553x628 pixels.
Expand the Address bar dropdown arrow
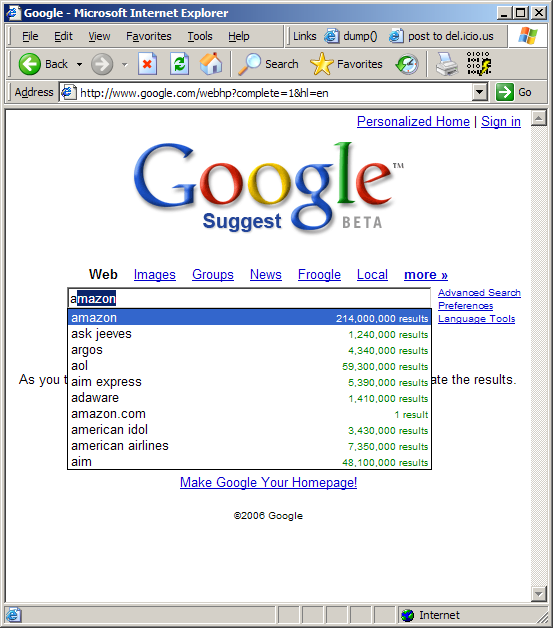479,93
